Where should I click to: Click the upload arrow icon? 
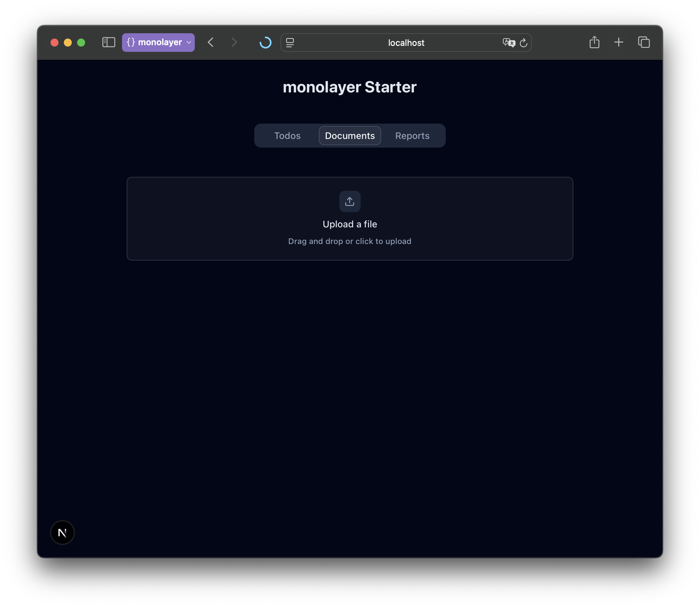click(x=350, y=201)
